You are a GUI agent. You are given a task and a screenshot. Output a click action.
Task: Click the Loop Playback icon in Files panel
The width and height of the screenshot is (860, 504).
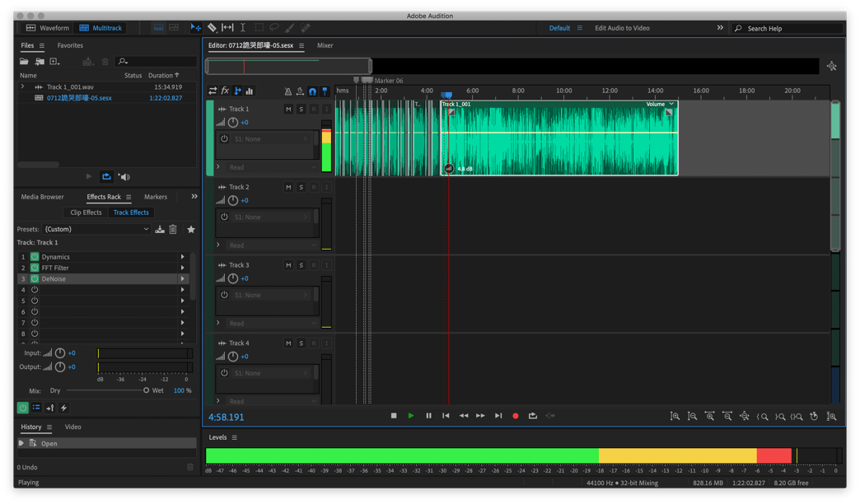coord(106,176)
